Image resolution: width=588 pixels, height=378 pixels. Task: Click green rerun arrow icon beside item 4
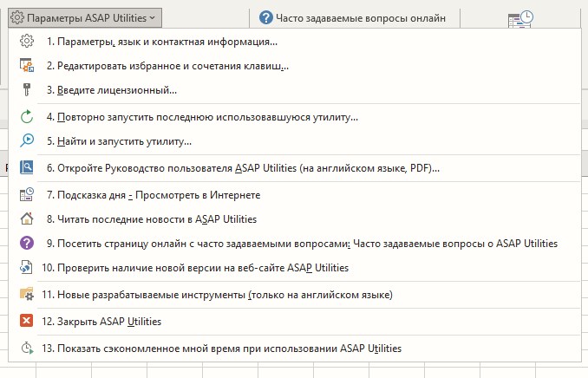tap(27, 117)
